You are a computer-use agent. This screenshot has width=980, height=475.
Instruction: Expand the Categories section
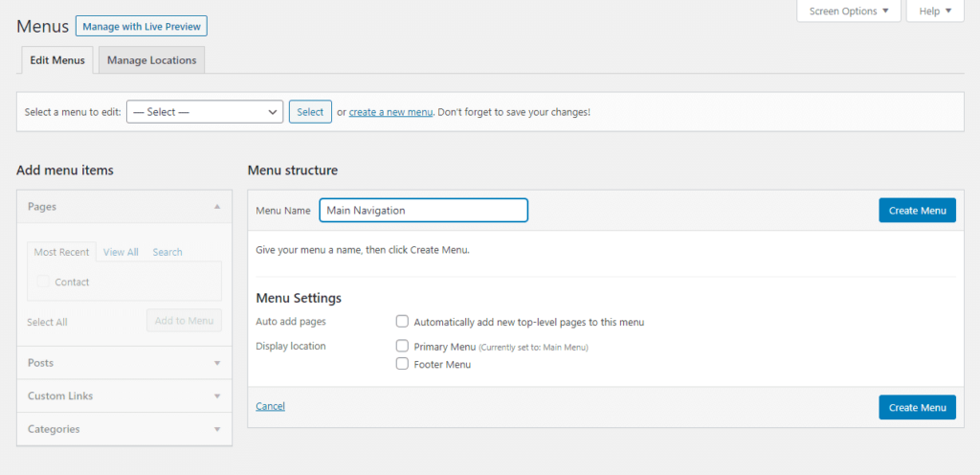click(217, 429)
